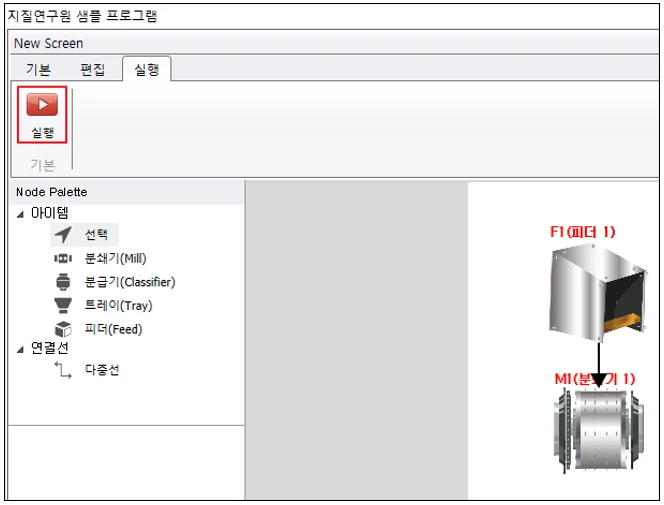
Task: Click the 분급기(Classifier) text label
Action: coord(130,281)
